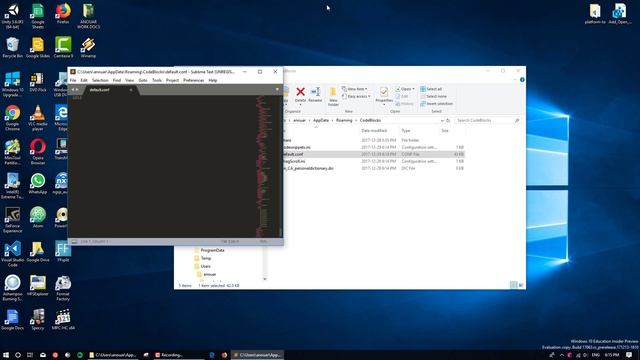Expand the Open dropdown in Explorer
Screen dimensions: 640x360
(x=405, y=89)
